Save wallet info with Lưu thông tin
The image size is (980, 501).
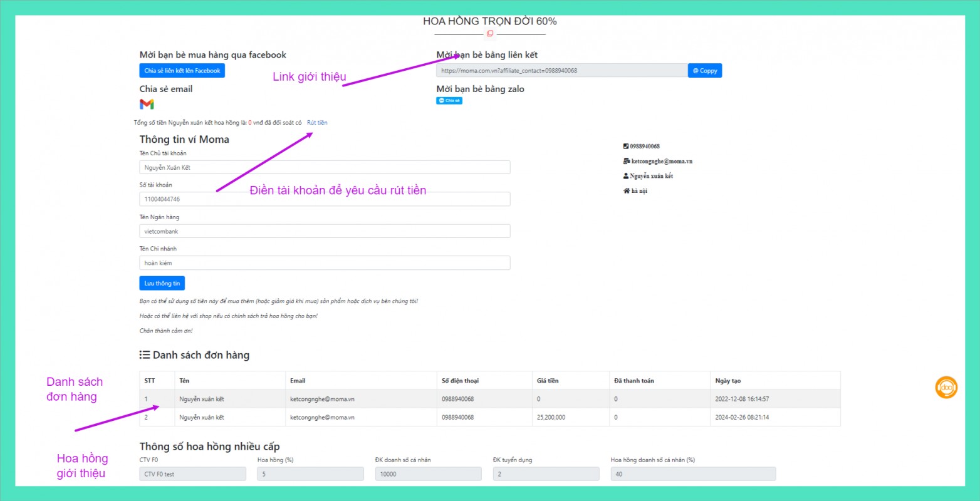[162, 284]
